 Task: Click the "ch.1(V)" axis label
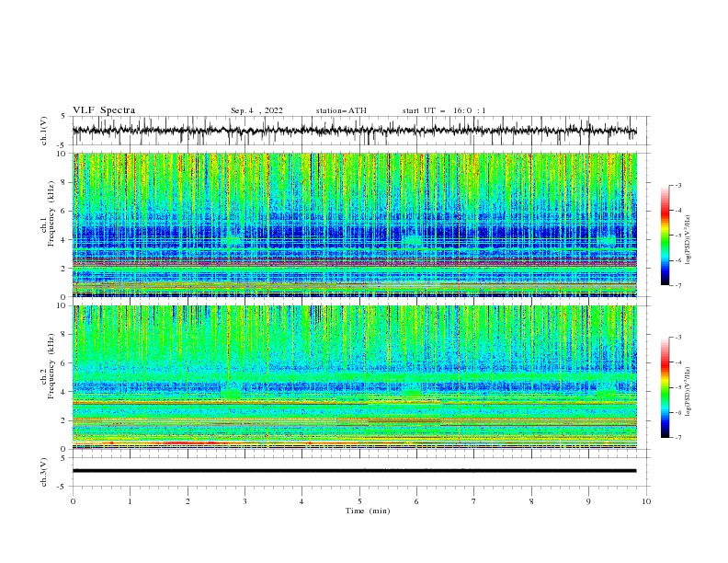[x=44, y=131]
